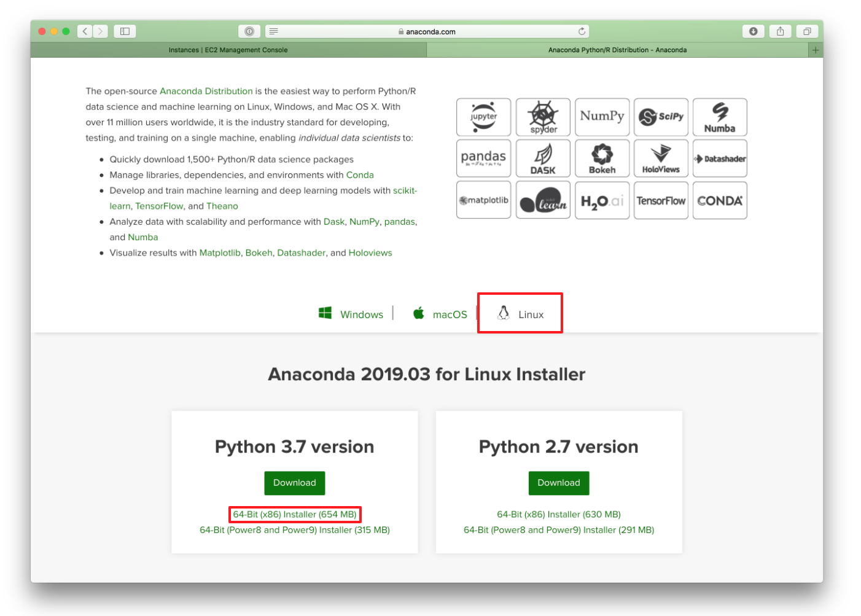Click the DASK logo tile
861x616 pixels.
click(543, 158)
